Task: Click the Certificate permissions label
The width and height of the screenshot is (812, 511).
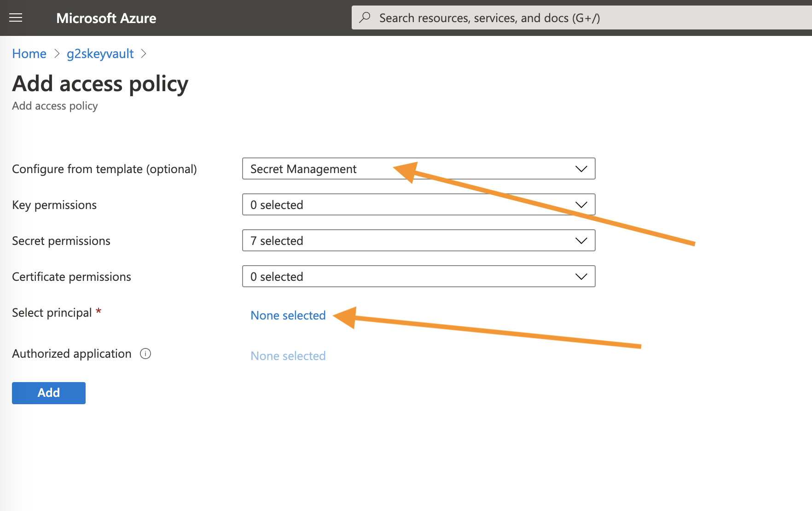Action: tap(71, 277)
